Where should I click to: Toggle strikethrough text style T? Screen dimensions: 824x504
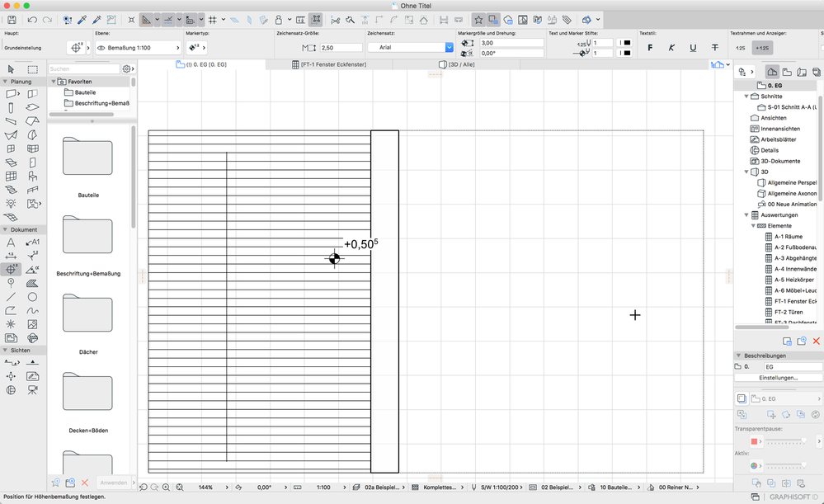[714, 48]
